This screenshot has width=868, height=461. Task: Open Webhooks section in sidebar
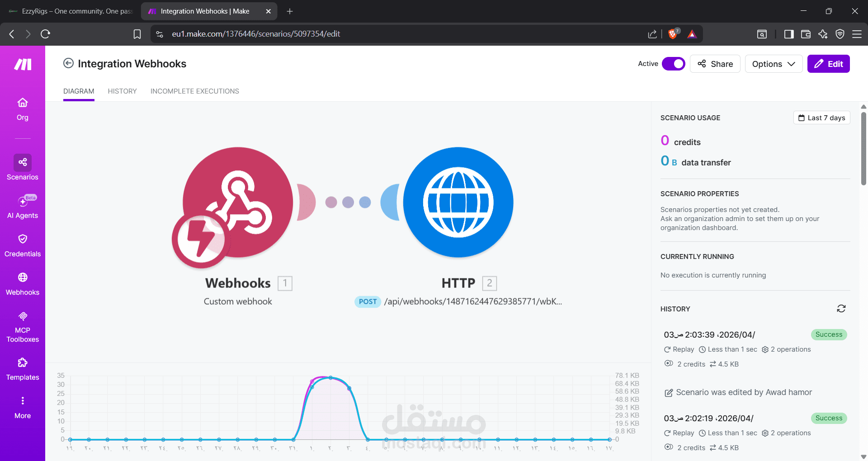[23, 284]
